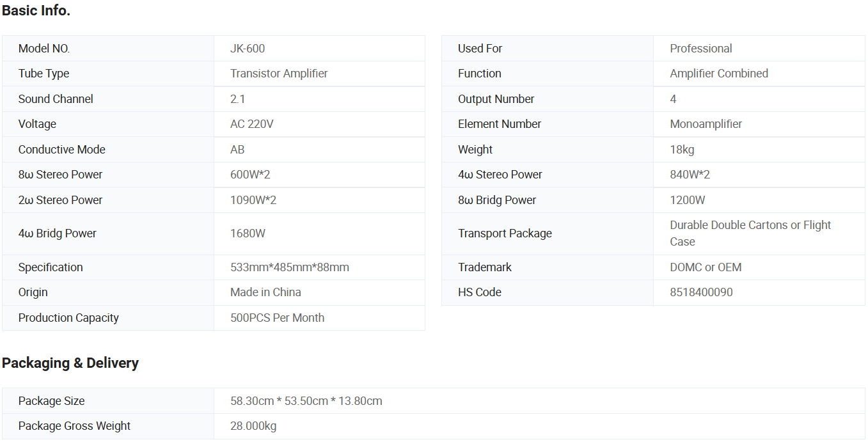Select the 18kg weight value
This screenshot has height=442, width=868.
pos(682,150)
